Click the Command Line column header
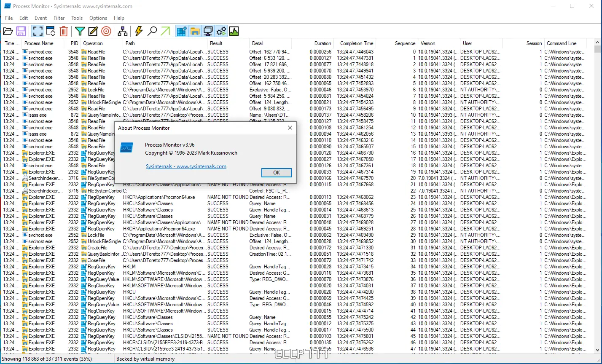 tap(565, 43)
